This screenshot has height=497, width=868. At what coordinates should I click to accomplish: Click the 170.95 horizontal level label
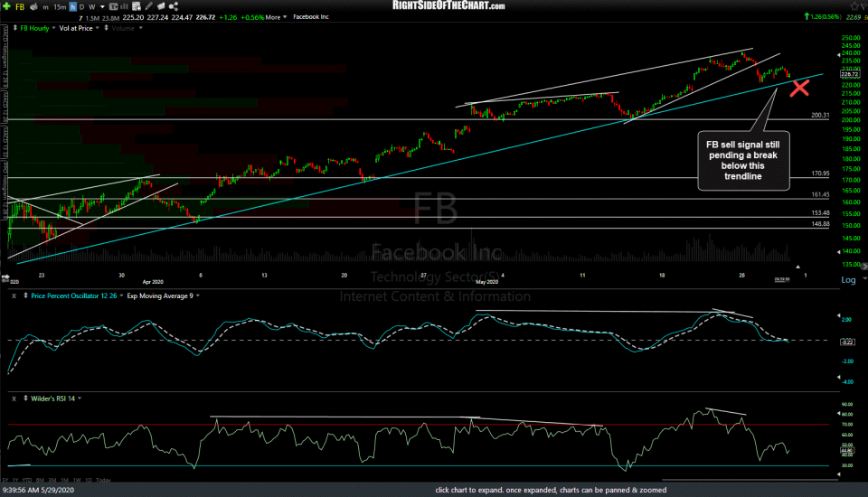click(x=820, y=173)
